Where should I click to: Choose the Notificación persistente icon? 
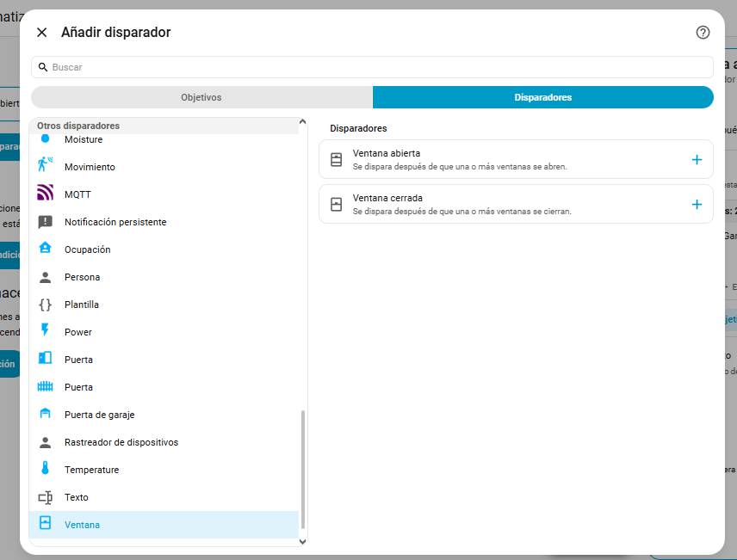[46, 222]
